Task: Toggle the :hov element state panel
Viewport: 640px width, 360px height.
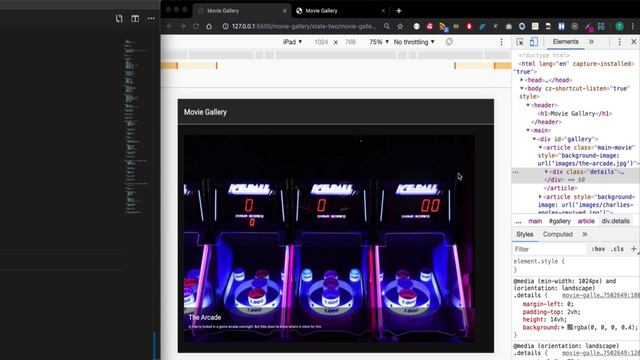Action: pos(598,249)
